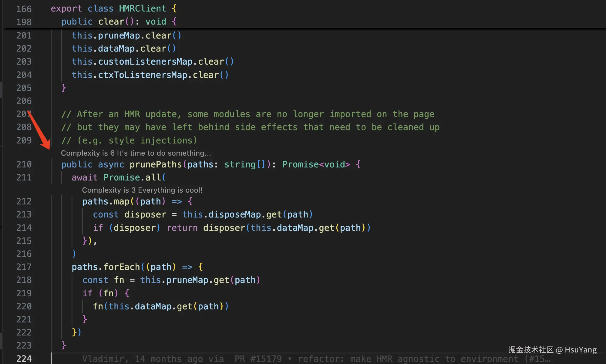Viewport: 606px width, 364px height.
Task: Jump to sticky header 'export class HMRClient'
Action: pyautogui.click(x=113, y=8)
